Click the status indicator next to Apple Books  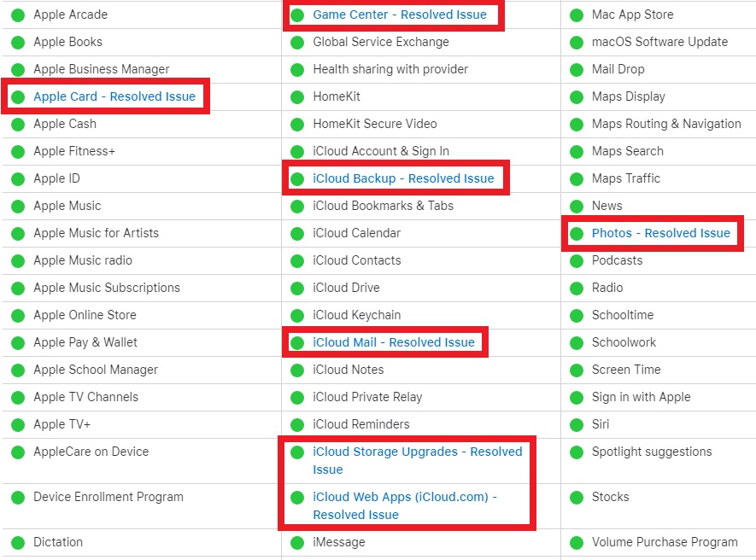(18, 43)
